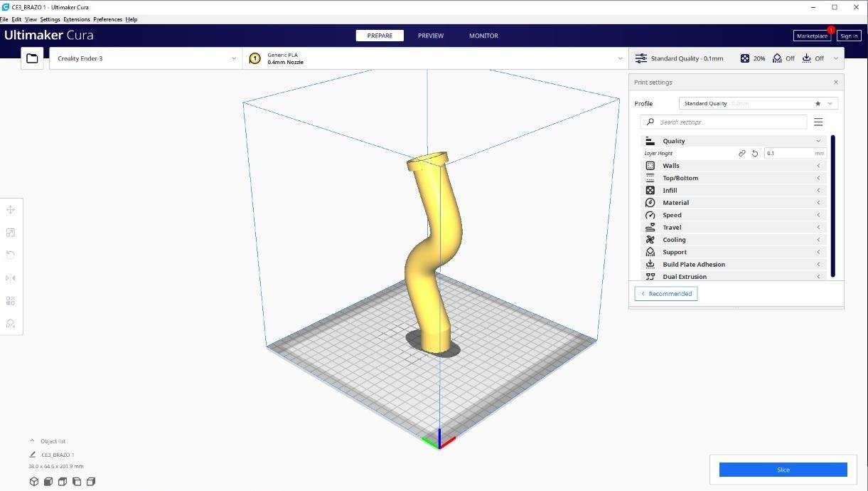Open the Edit menu
The width and height of the screenshot is (868, 491).
tap(16, 19)
